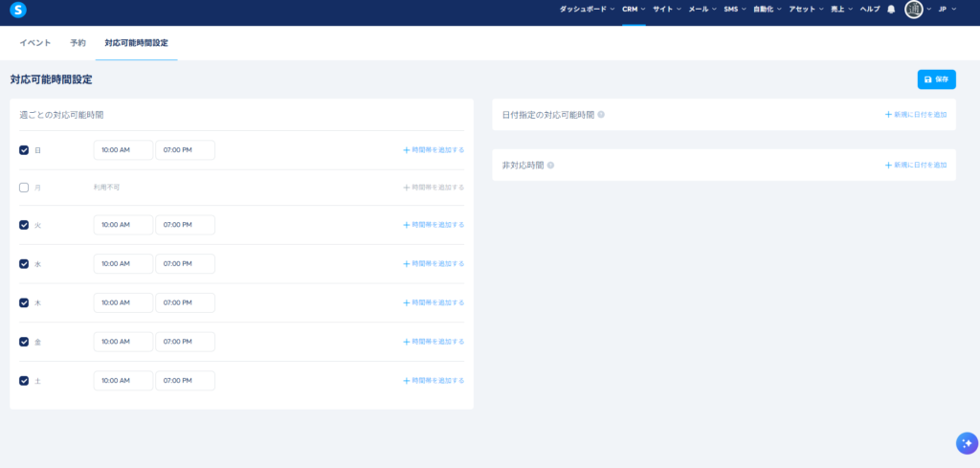
Task: Click the 07:00 PM end time for 金
Action: point(185,342)
